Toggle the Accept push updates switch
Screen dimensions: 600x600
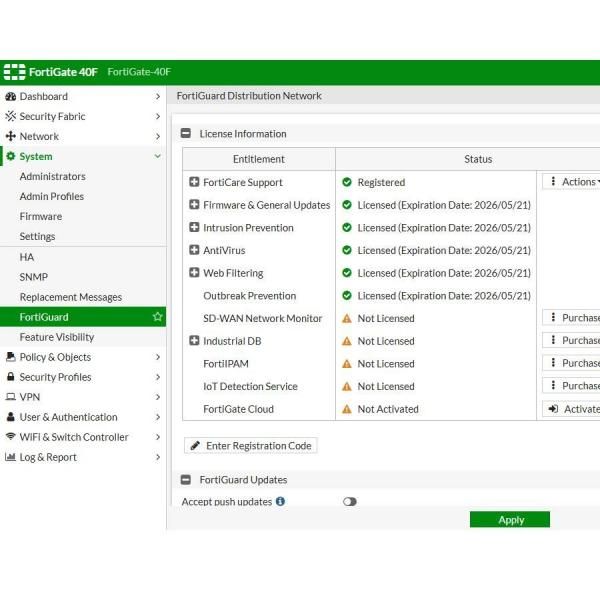349,502
